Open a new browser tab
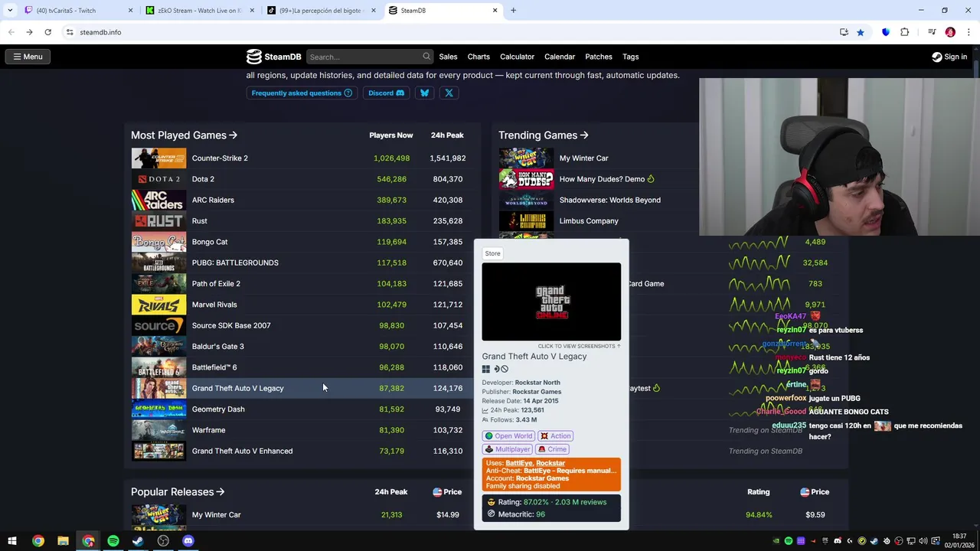Image resolution: width=980 pixels, height=551 pixels. [x=514, y=11]
